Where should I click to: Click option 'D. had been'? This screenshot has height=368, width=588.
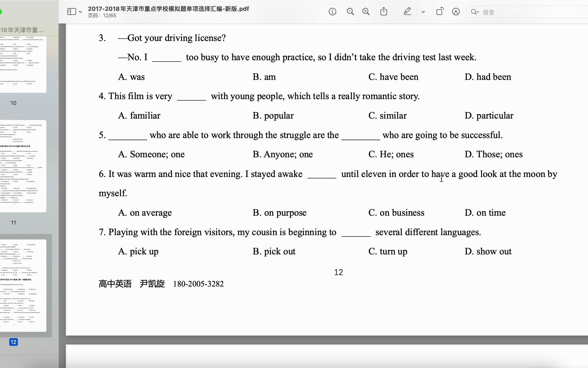pos(488,77)
